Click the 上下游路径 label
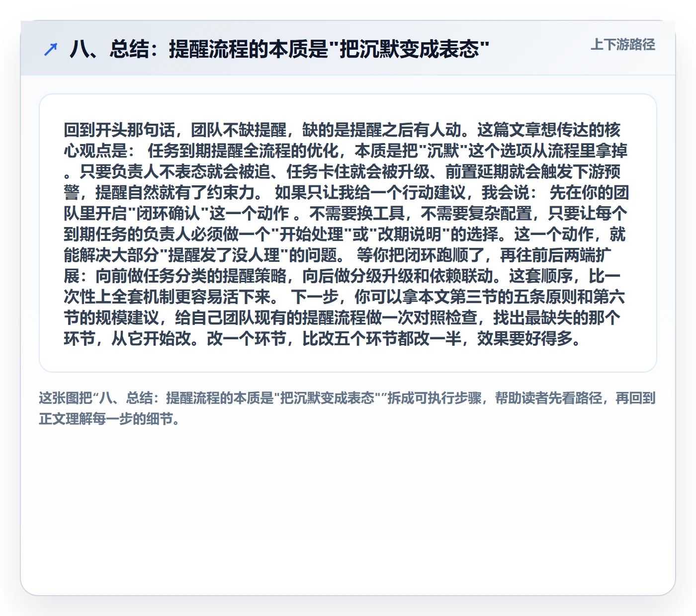 (x=622, y=45)
